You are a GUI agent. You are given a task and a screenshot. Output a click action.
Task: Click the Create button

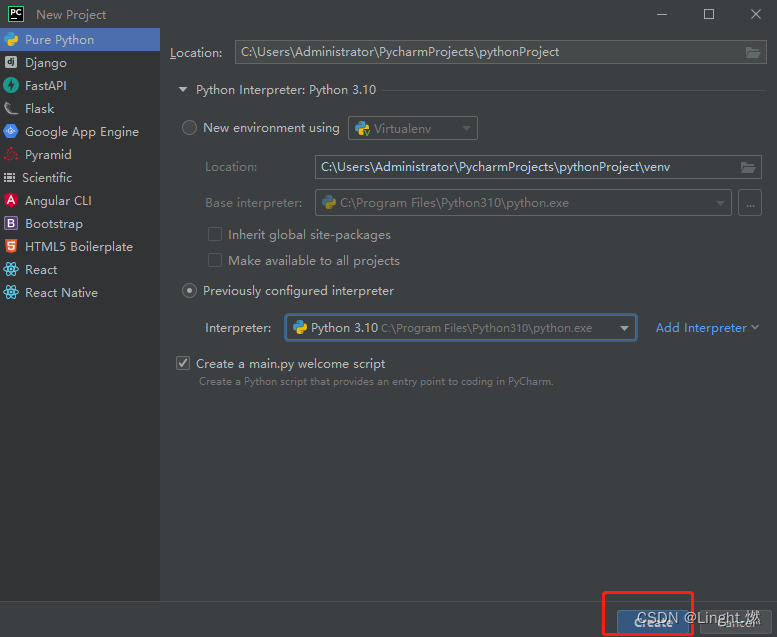coord(653,622)
